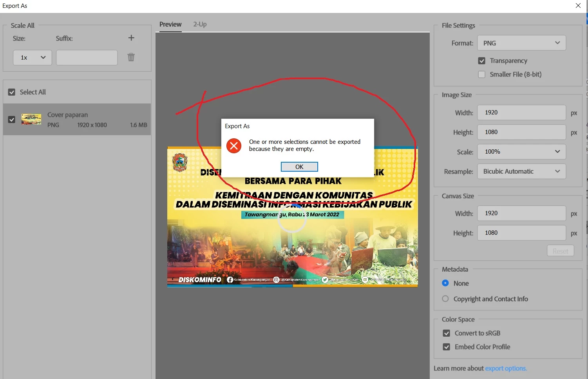Uncheck the Cover paparan asset checkbox
This screenshot has height=379, width=588.
pos(12,120)
